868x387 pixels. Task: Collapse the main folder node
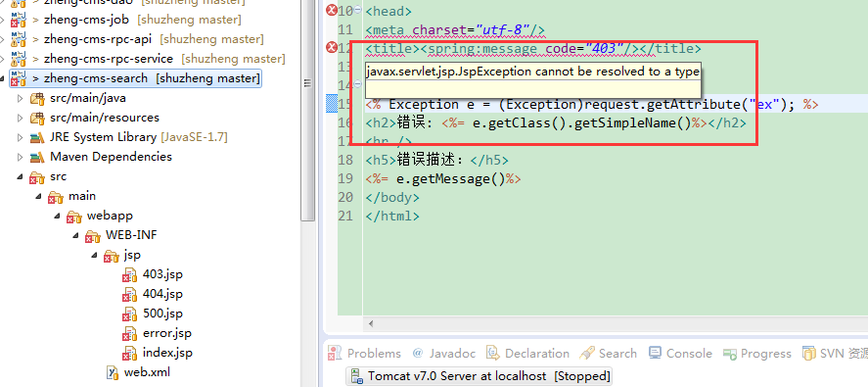tap(39, 197)
